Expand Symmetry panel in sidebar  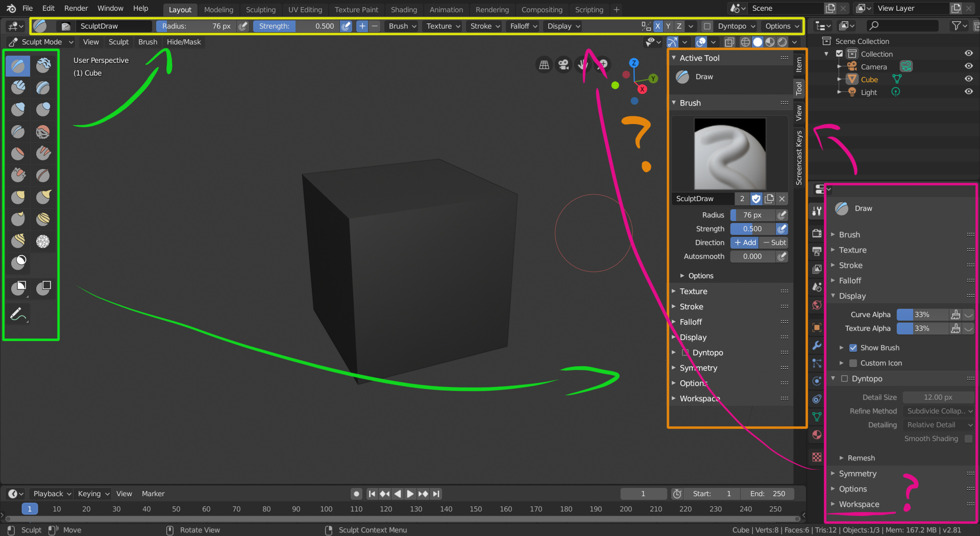click(x=730, y=368)
